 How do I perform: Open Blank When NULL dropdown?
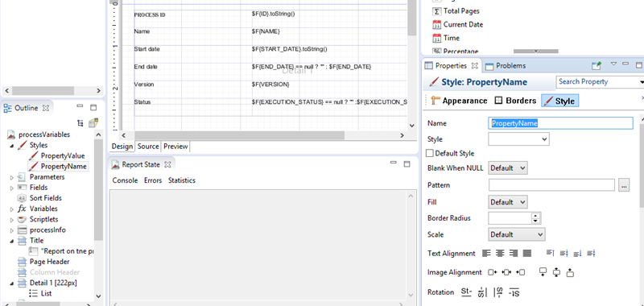[x=508, y=168]
